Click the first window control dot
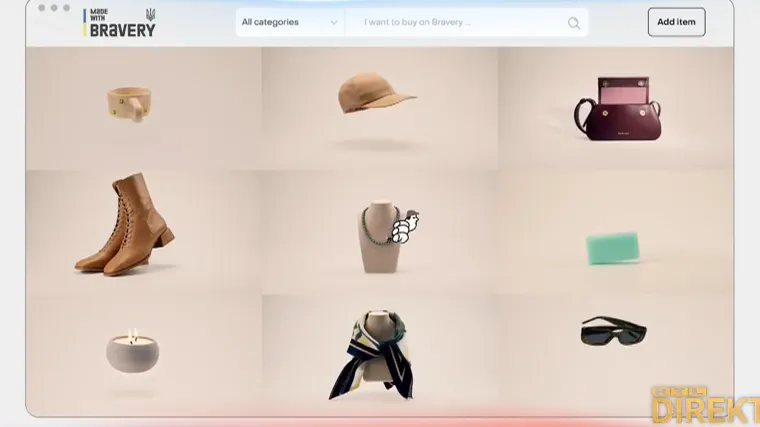The image size is (760, 427). click(x=42, y=8)
